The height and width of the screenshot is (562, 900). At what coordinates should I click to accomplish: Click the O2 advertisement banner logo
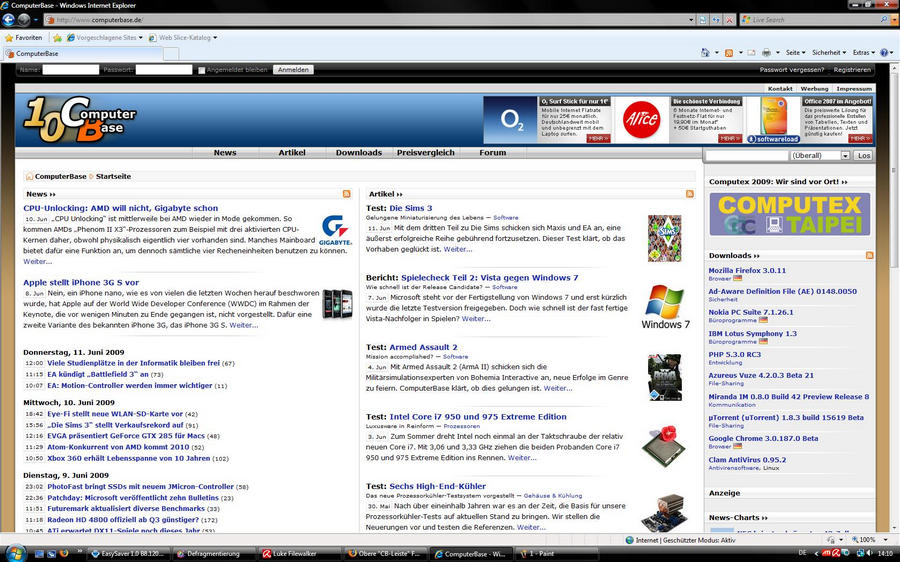[x=511, y=120]
